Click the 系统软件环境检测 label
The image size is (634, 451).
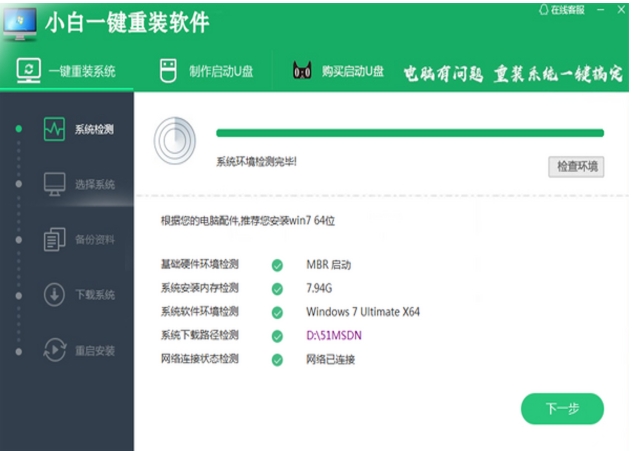click(200, 311)
